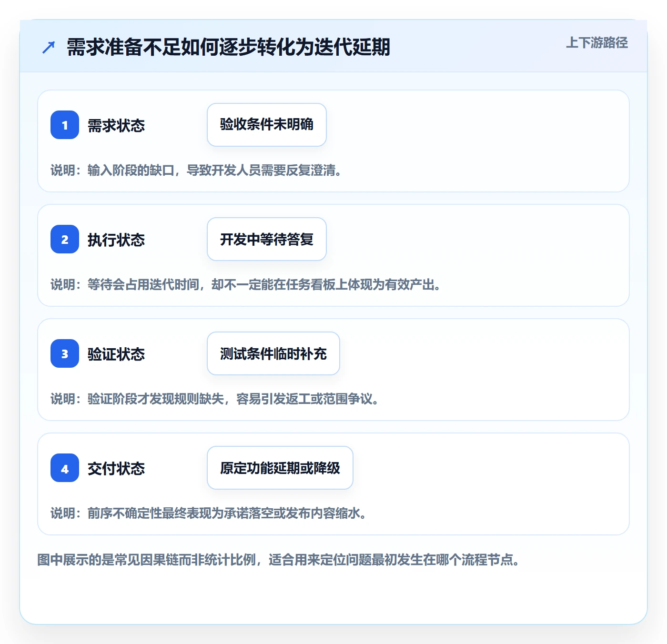
Task: Select the 交付状态 heading
Action: coord(116,469)
